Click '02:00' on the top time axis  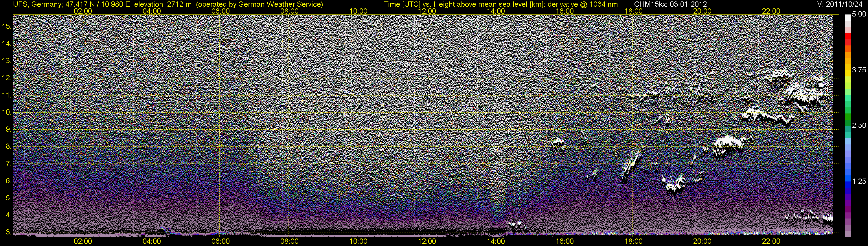tap(83, 11)
